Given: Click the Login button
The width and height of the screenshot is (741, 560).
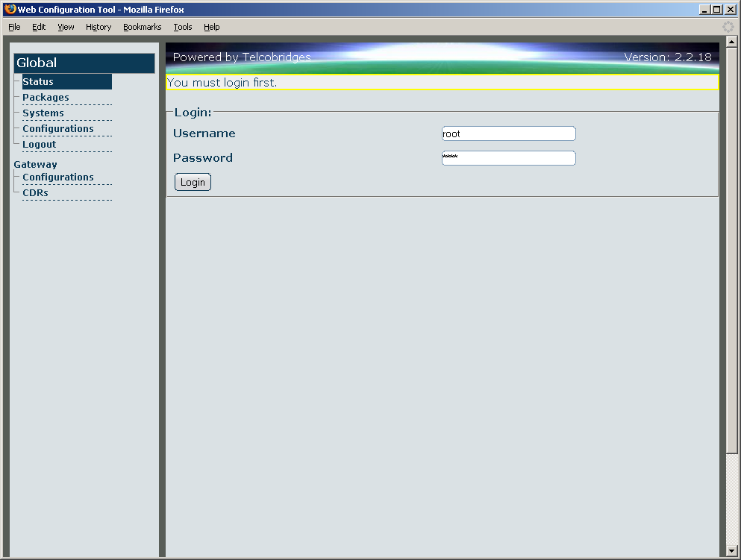Looking at the screenshot, I should (193, 182).
